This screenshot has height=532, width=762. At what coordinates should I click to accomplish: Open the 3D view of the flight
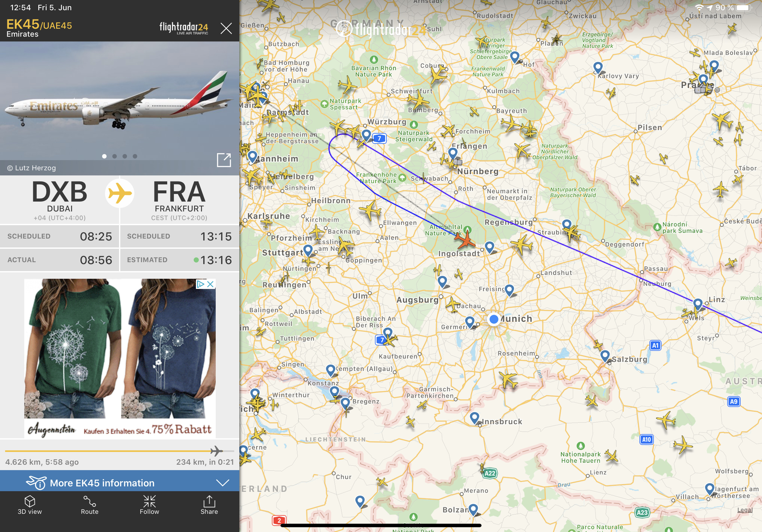tap(30, 505)
